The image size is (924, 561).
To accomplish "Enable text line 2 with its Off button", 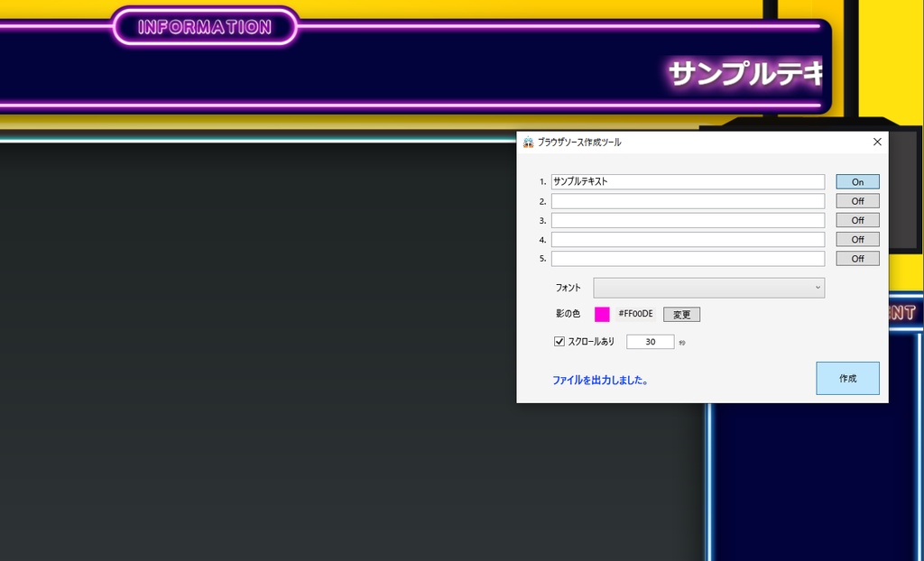I will [x=856, y=200].
